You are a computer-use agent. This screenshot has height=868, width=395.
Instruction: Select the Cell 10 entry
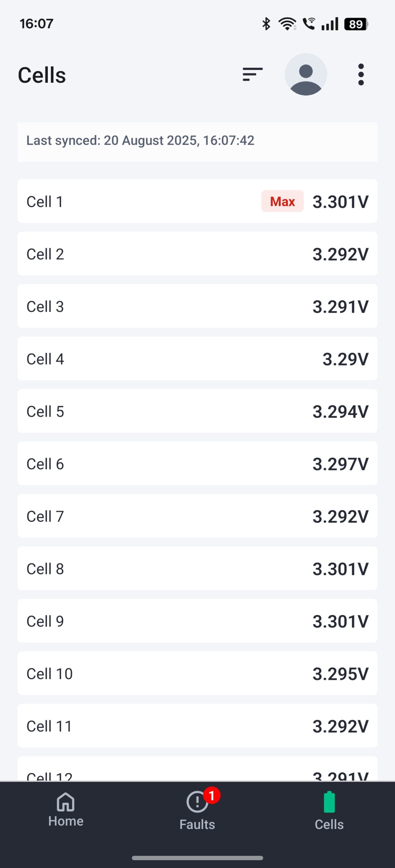(197, 673)
